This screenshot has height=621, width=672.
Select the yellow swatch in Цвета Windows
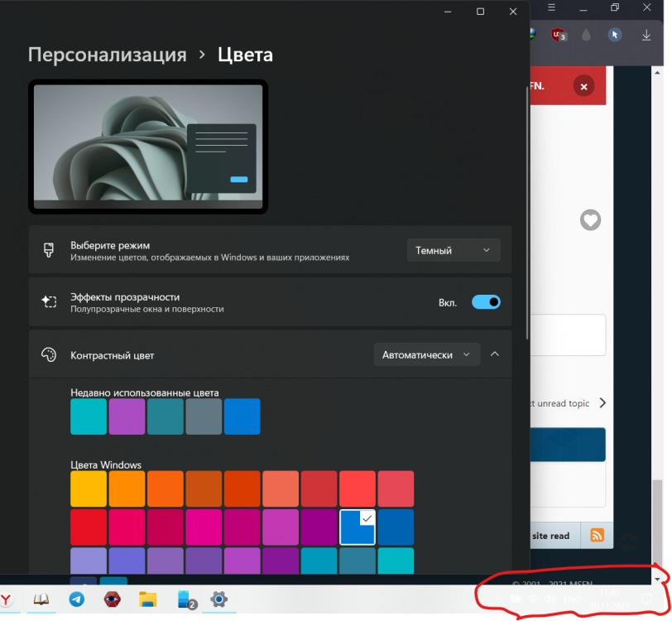click(x=88, y=489)
